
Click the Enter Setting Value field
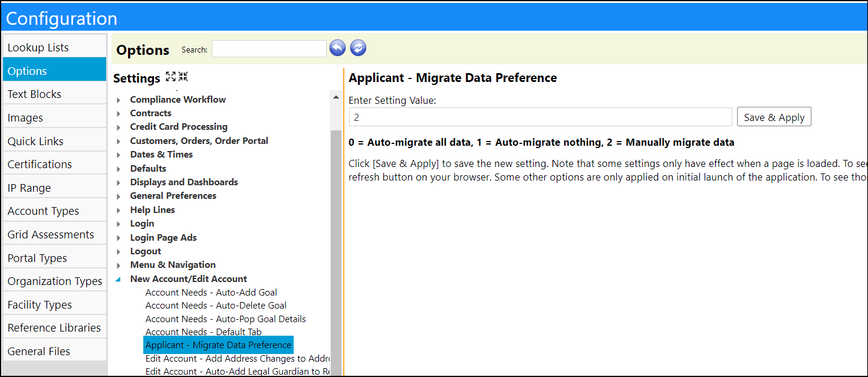[x=540, y=117]
